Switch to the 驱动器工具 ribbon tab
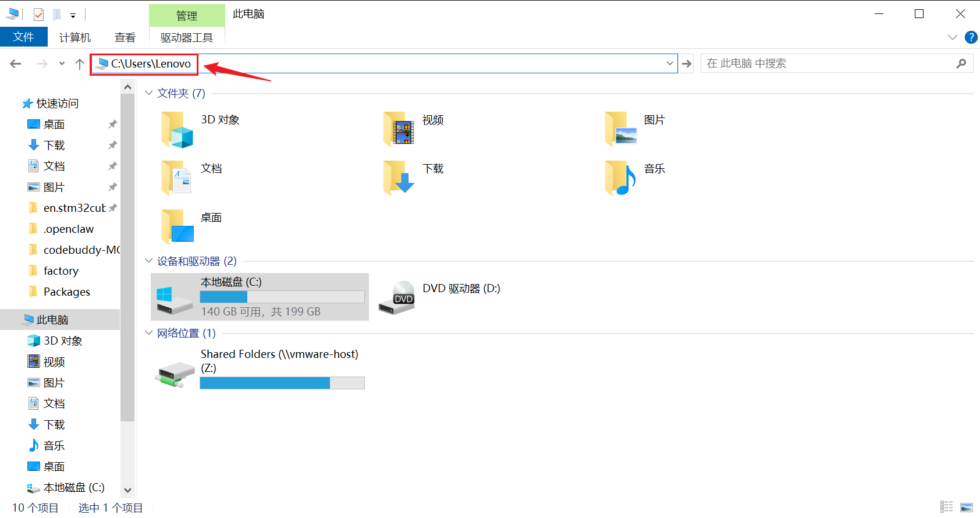980x518 pixels. (187, 37)
